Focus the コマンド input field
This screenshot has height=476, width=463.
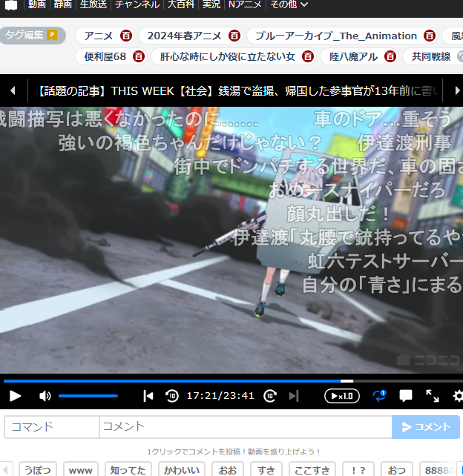pos(52,427)
